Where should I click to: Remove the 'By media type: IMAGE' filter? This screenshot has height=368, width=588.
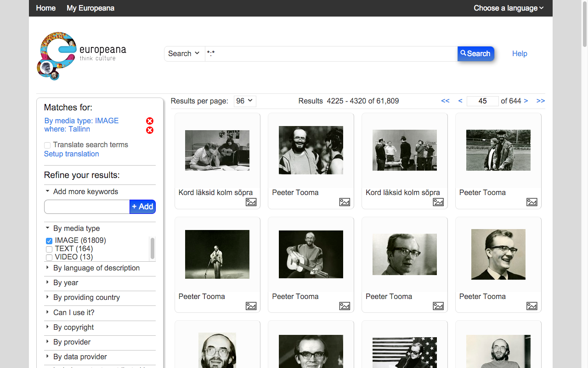(x=150, y=121)
